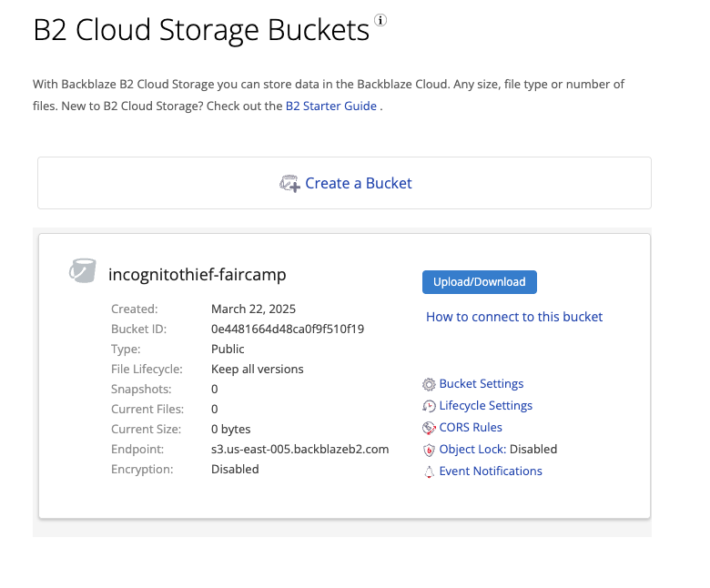Click the bucket-plus icon next to Create a Bucket

(289, 184)
